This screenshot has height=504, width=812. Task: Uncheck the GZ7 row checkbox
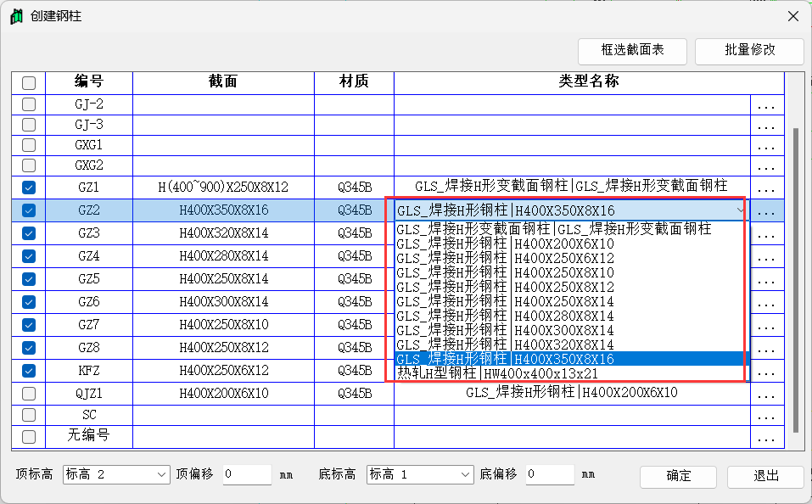tap(29, 325)
